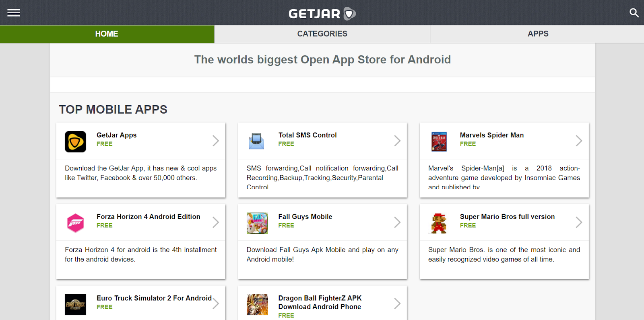The image size is (644, 320).
Task: Click FREE label under Super Mario Bros
Action: coord(468,225)
